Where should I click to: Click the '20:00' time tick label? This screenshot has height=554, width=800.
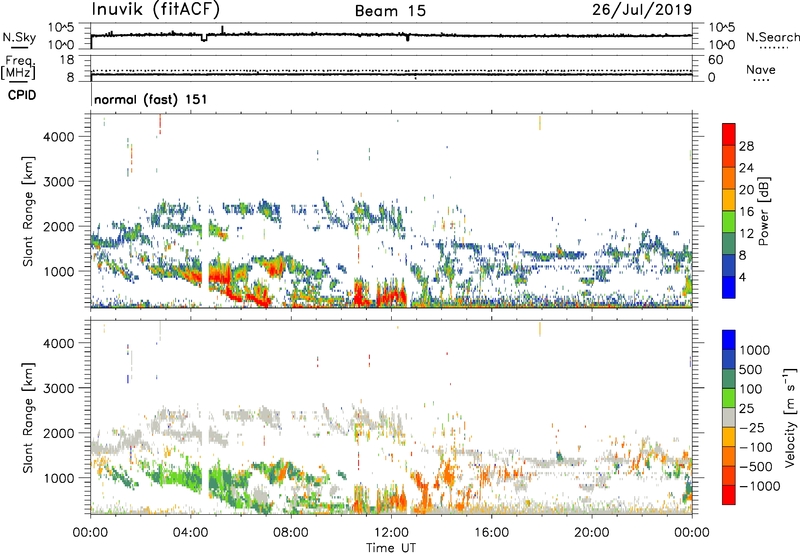(x=592, y=533)
